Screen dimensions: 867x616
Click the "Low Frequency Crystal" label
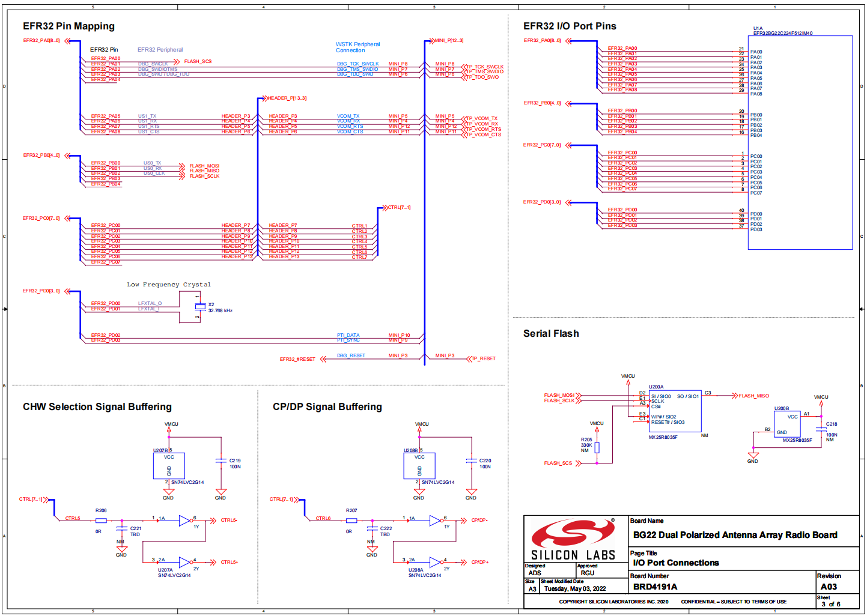point(169,285)
